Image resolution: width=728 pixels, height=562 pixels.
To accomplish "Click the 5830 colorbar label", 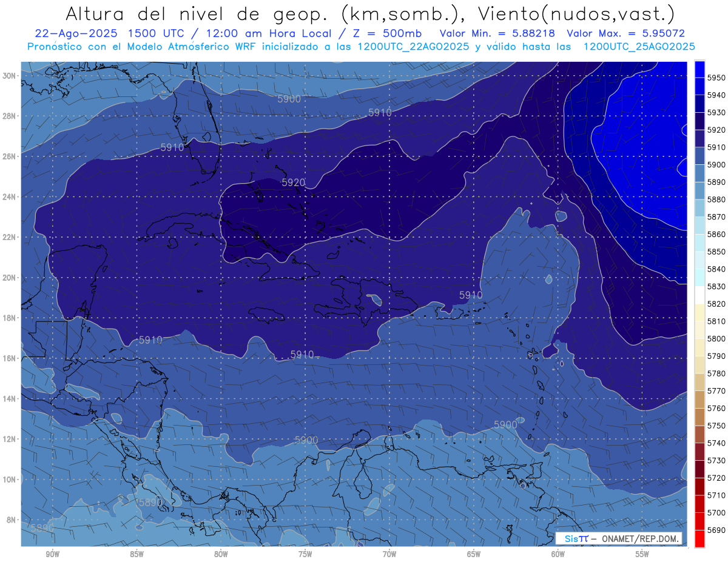I will pos(716,286).
